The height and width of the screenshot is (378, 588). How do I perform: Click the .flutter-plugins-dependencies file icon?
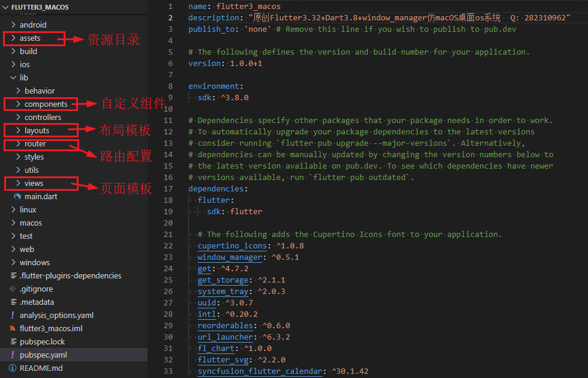click(13, 275)
